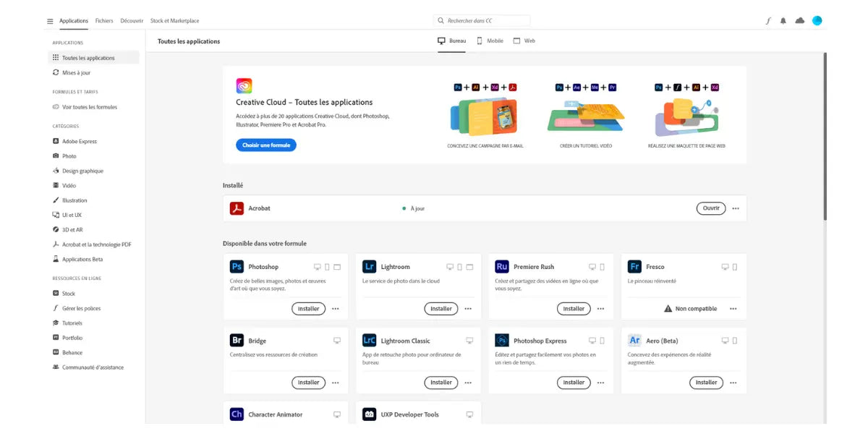Click the cloud sync icon in the top bar
The image size is (868, 434).
800,20
